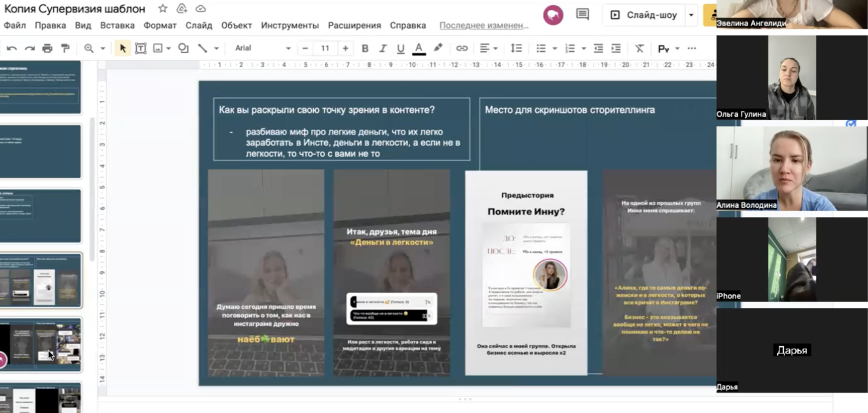
Task: Expand the Слайд-шоу dropdown arrow
Action: [x=691, y=15]
